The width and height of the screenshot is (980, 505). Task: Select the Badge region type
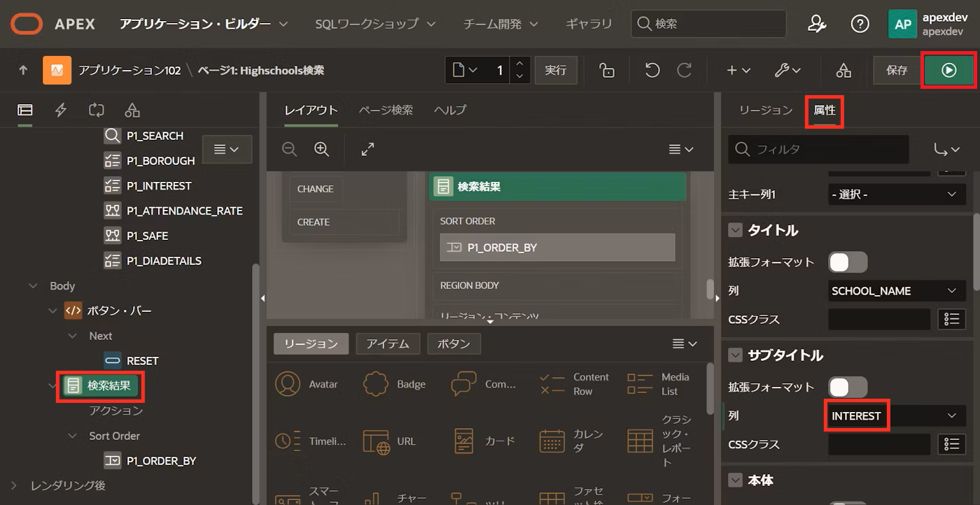(x=395, y=384)
